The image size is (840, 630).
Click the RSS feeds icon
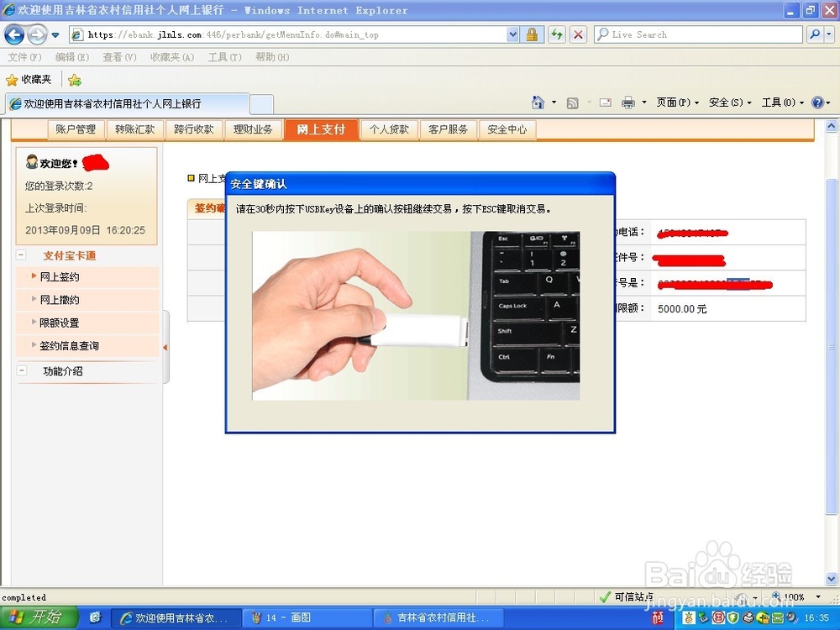[572, 102]
